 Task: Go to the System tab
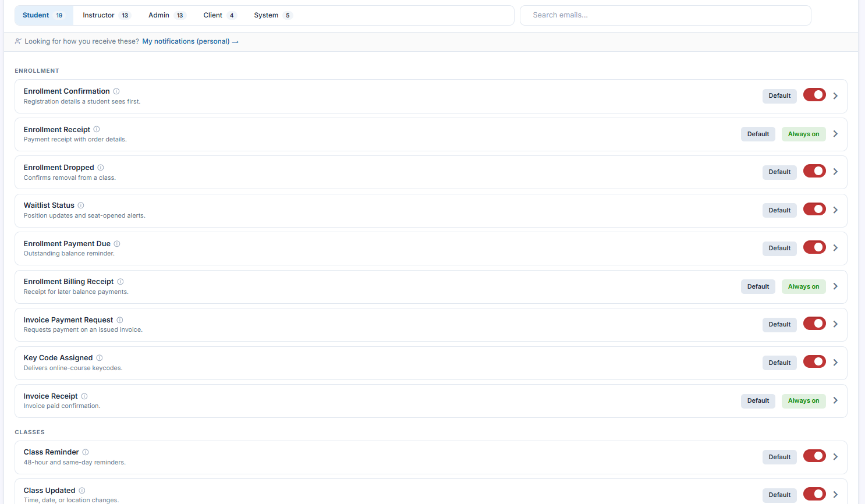(x=273, y=15)
